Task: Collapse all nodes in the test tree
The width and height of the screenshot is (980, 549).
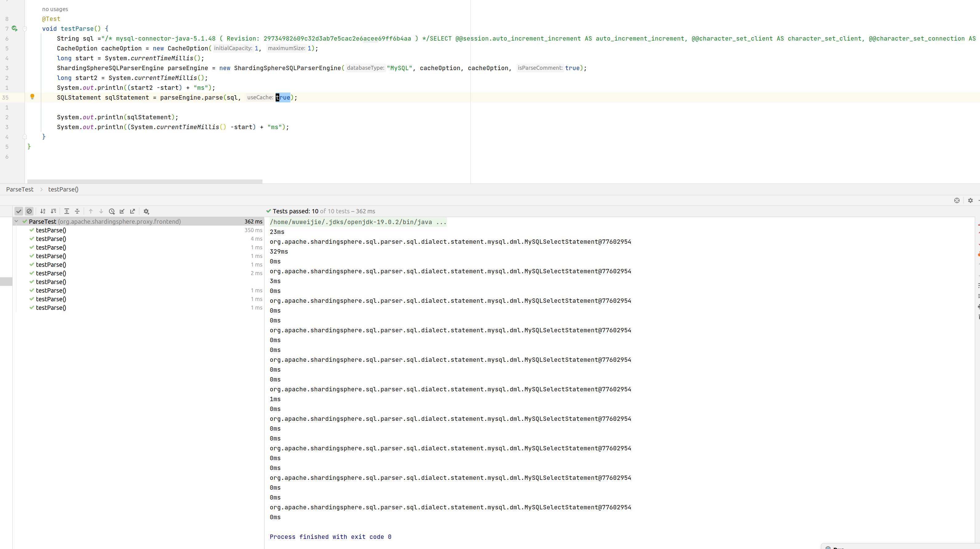Action: tap(77, 211)
